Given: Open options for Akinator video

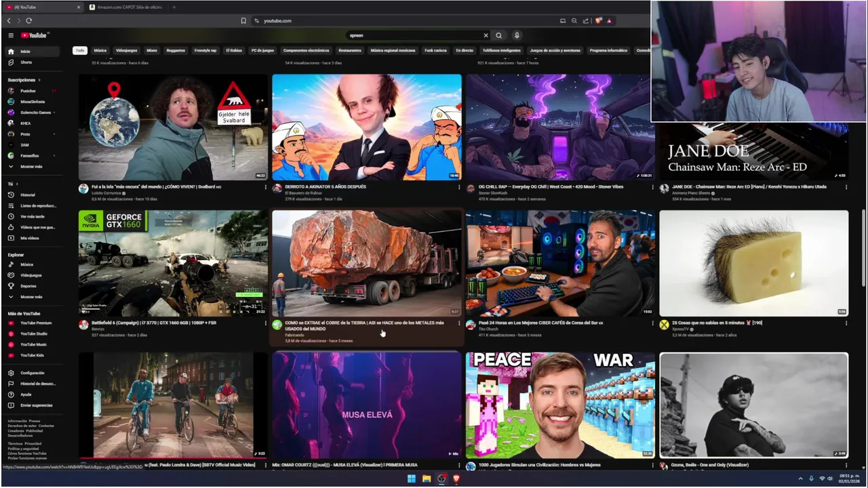Looking at the screenshot, I should [459, 187].
